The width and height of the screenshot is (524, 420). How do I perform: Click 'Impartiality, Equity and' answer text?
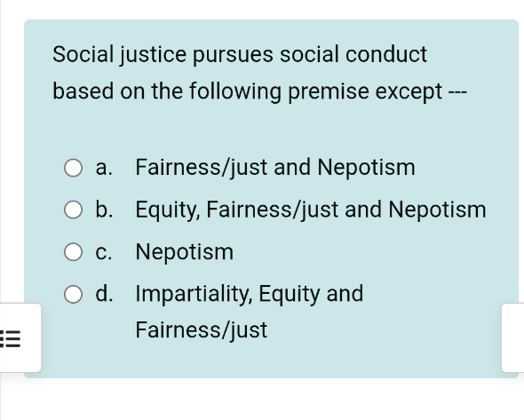tap(250, 294)
